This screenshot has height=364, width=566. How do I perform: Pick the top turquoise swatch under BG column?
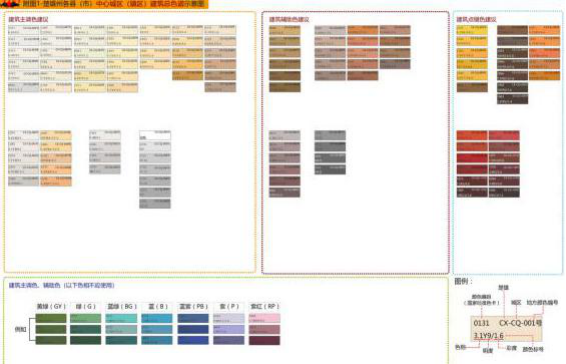tap(121, 318)
